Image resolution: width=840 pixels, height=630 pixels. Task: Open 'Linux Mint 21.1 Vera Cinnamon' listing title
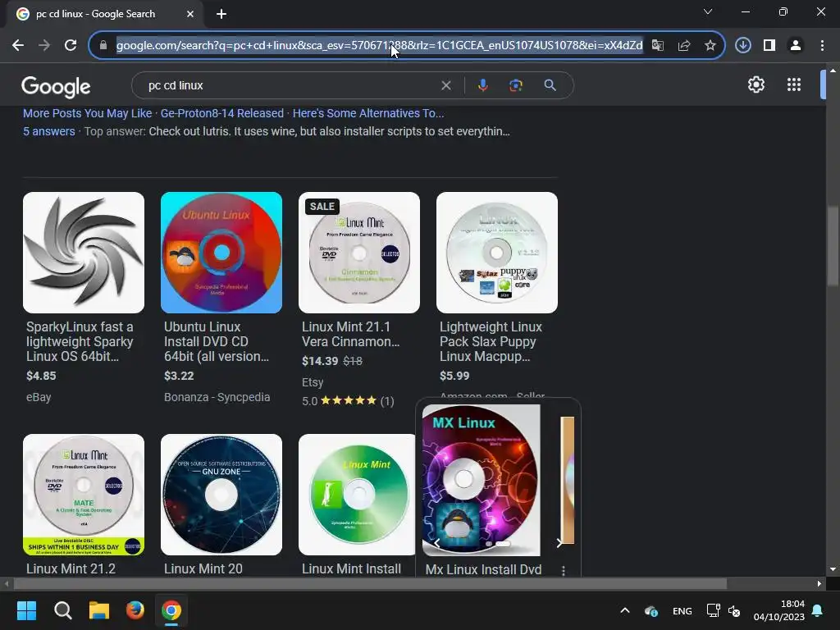[x=350, y=335]
